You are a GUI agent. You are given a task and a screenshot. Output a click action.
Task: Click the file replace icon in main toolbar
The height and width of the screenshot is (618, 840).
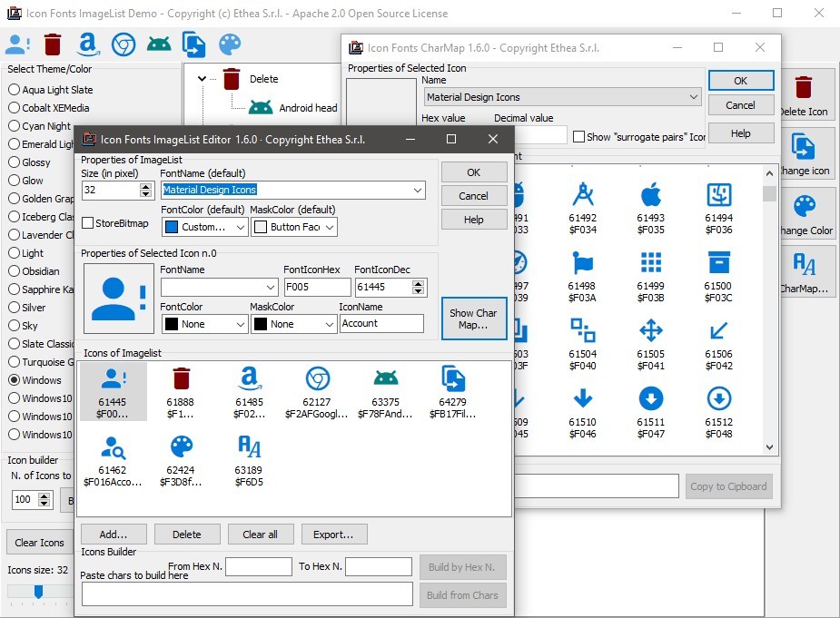click(x=194, y=44)
